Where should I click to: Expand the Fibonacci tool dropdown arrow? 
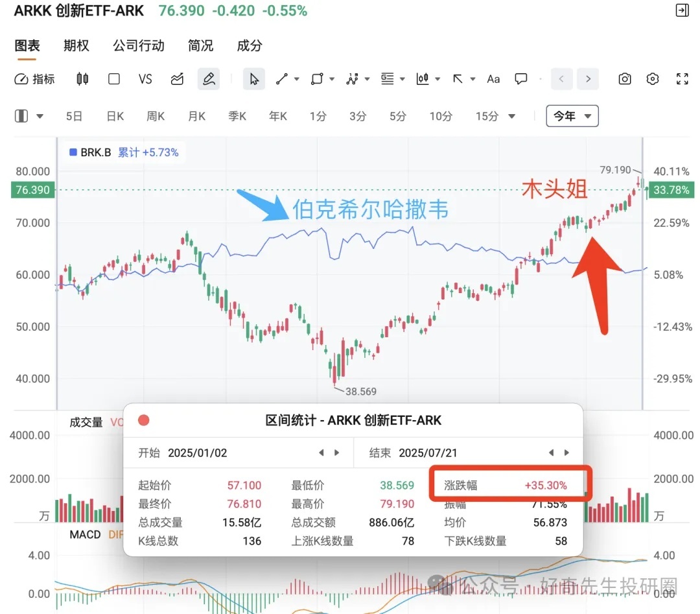click(402, 79)
